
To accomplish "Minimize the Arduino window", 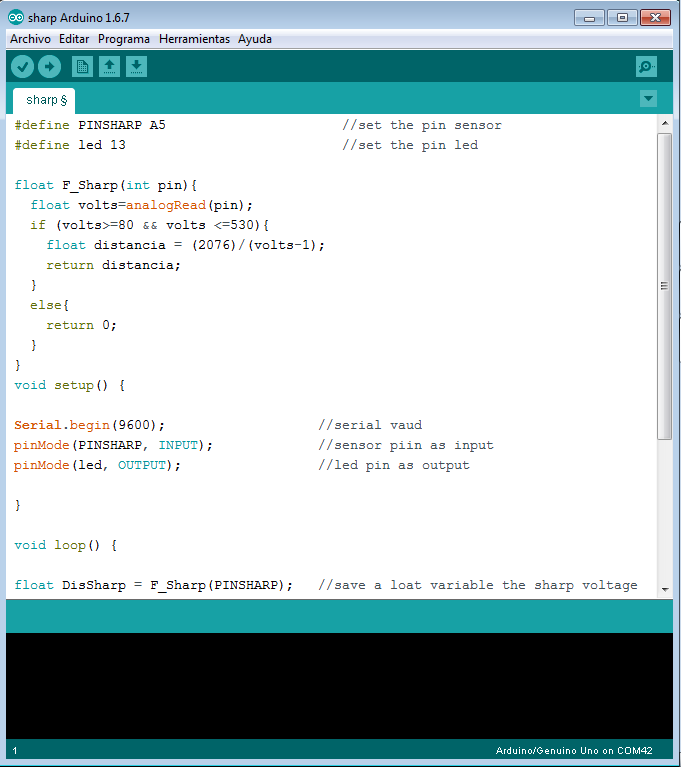I will click(589, 18).
